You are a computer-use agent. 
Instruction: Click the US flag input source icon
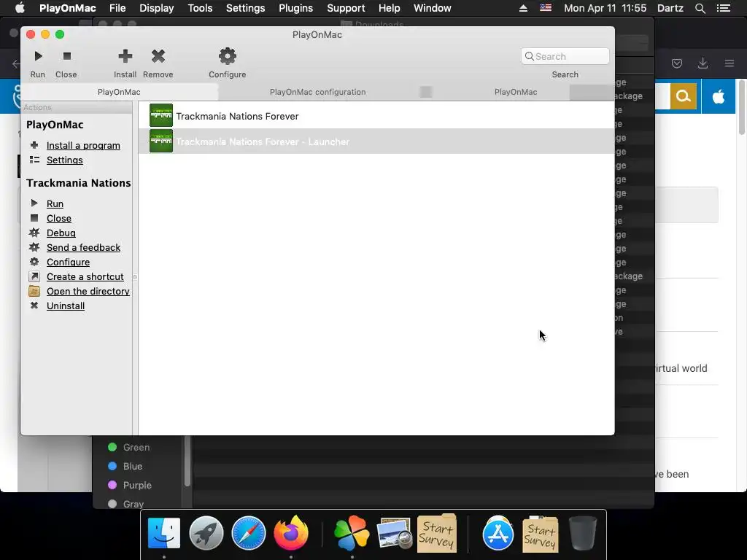click(546, 8)
